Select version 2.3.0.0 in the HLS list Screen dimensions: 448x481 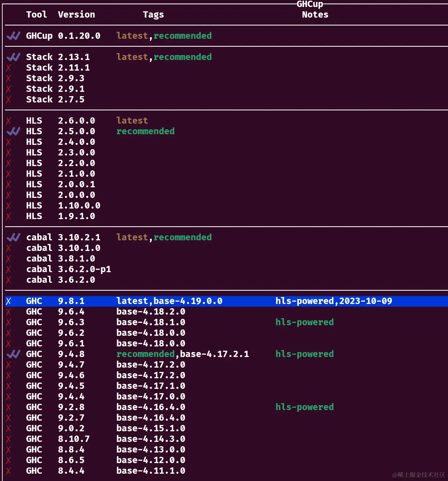tap(77, 152)
